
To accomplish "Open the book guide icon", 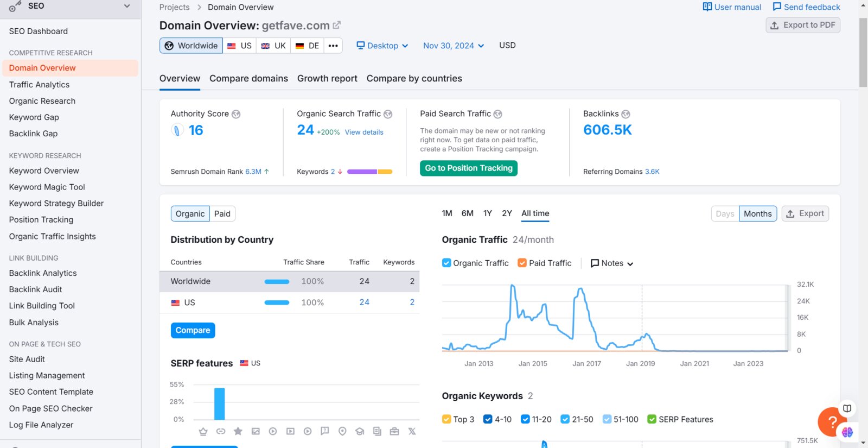I will click(847, 408).
